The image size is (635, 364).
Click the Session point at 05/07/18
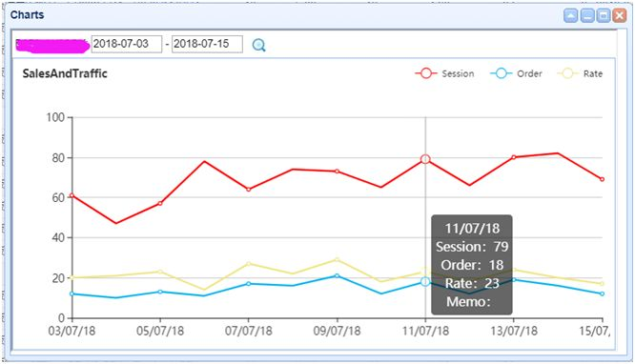click(160, 203)
